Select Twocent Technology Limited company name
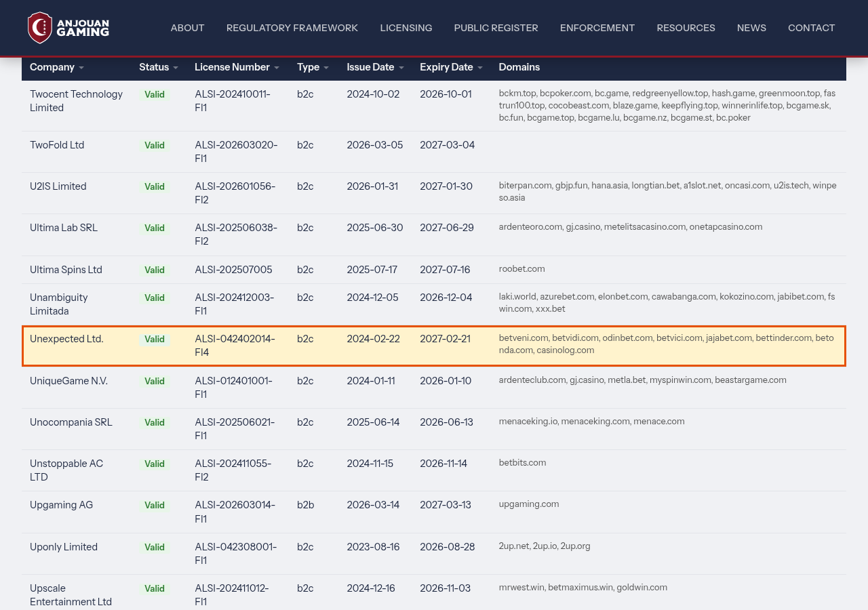868x610 pixels. coord(77,101)
